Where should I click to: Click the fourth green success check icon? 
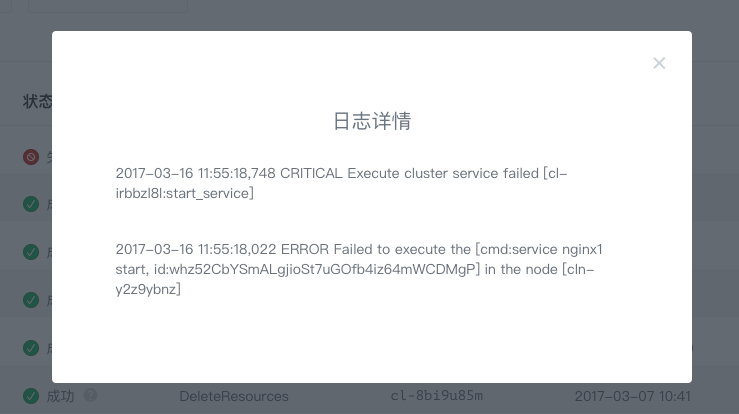pos(31,348)
